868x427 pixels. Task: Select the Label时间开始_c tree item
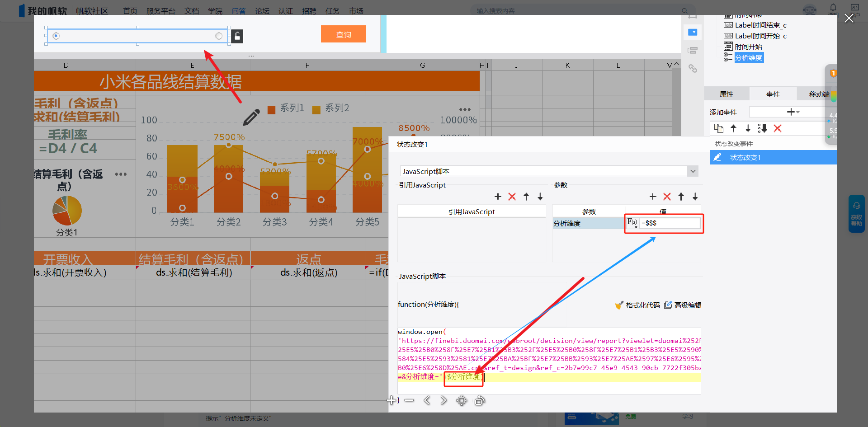click(x=760, y=36)
